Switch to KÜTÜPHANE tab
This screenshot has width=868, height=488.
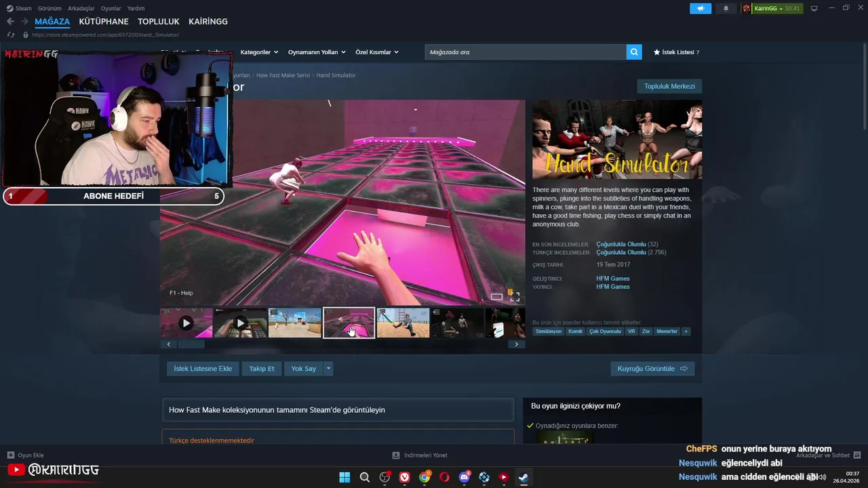click(x=104, y=22)
